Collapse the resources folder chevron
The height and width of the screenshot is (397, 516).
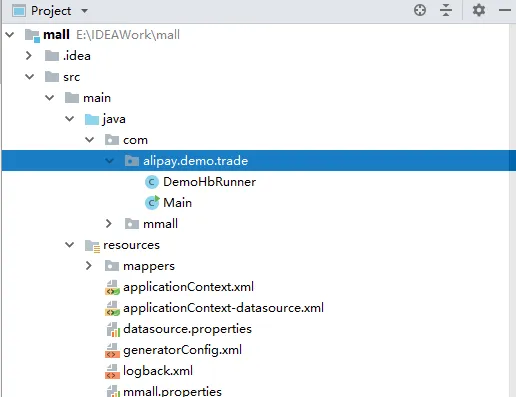[x=70, y=245]
